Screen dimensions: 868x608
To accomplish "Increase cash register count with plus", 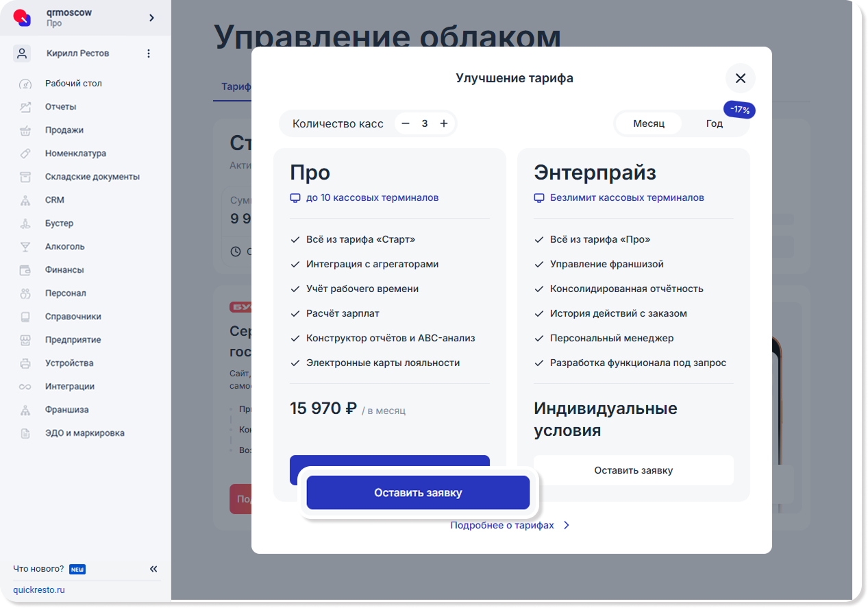I will (x=444, y=123).
